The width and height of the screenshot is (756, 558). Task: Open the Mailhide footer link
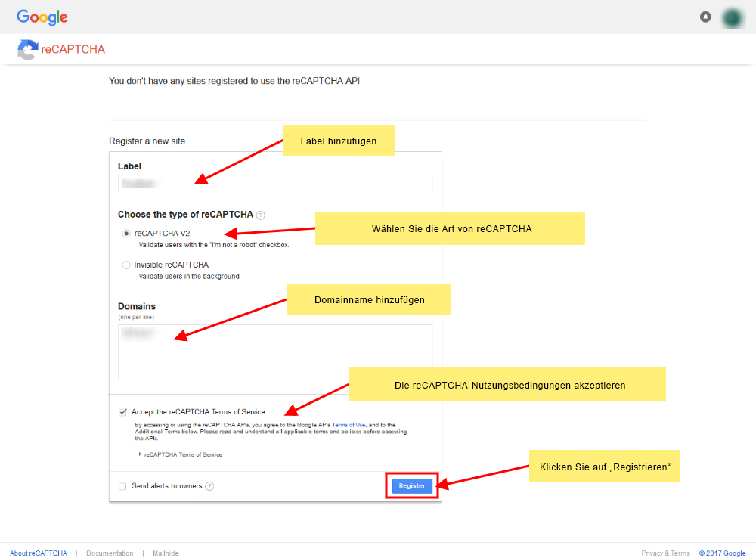click(166, 553)
